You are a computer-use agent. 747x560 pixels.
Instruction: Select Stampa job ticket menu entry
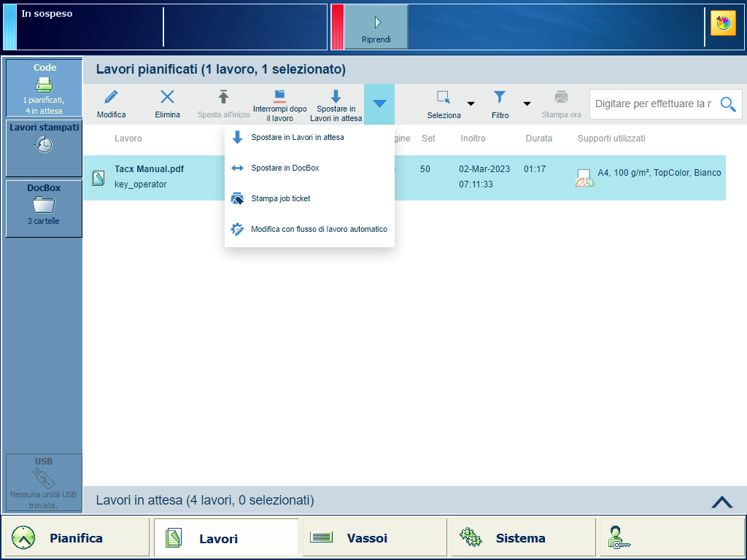[309, 198]
